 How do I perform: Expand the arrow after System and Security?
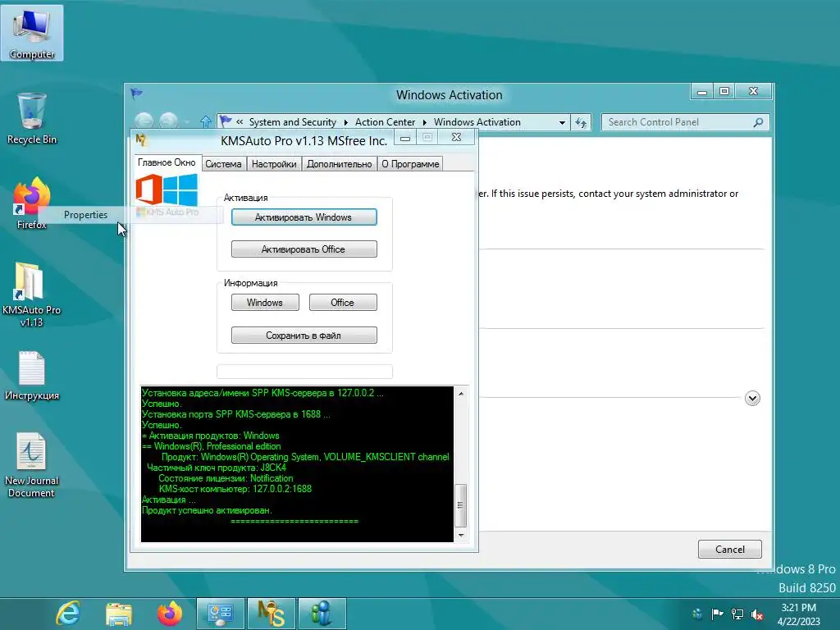345,123
